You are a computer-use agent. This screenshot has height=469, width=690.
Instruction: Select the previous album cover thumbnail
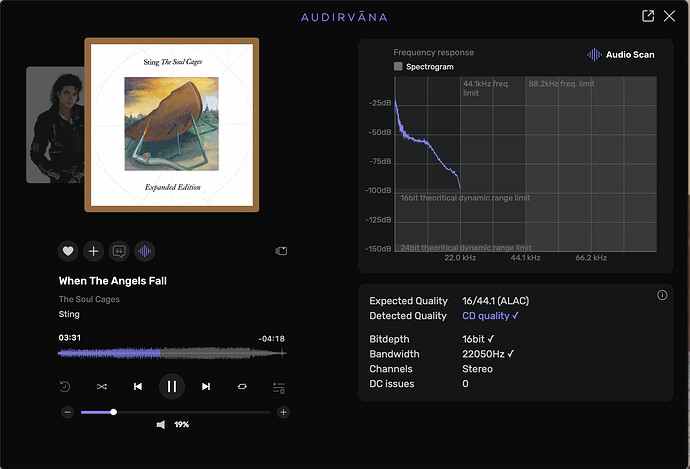point(55,125)
